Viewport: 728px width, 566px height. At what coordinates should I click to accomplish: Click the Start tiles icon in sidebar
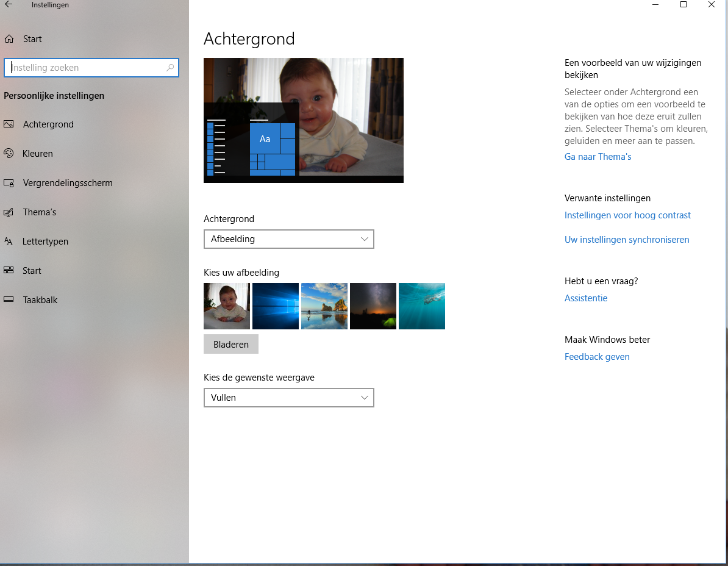[9, 270]
